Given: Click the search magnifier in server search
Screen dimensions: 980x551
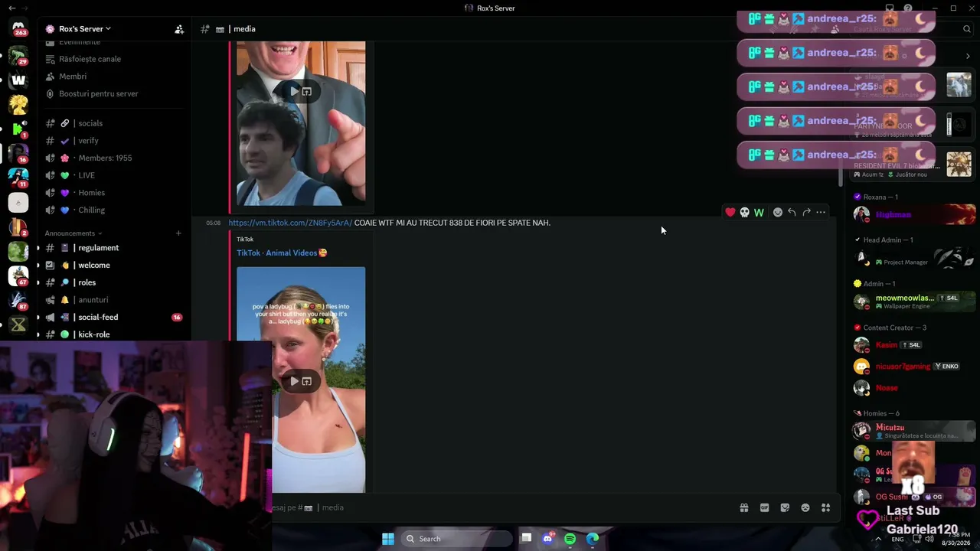Looking at the screenshot, I should pyautogui.click(x=968, y=29).
